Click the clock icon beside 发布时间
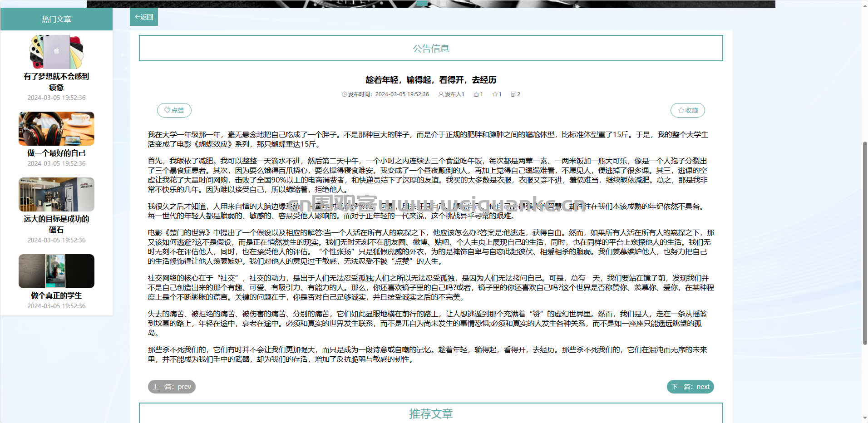 tap(344, 94)
